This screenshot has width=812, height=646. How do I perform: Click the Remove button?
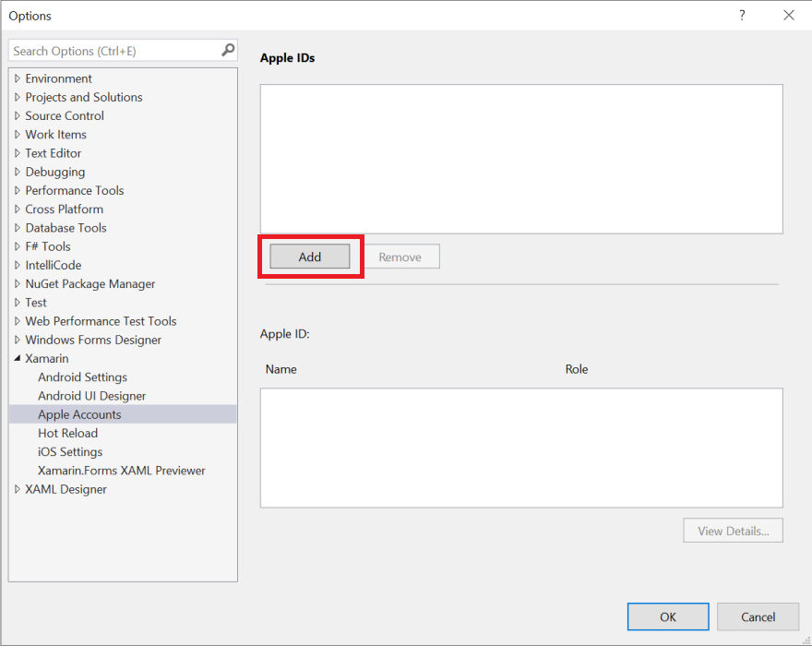[401, 257]
